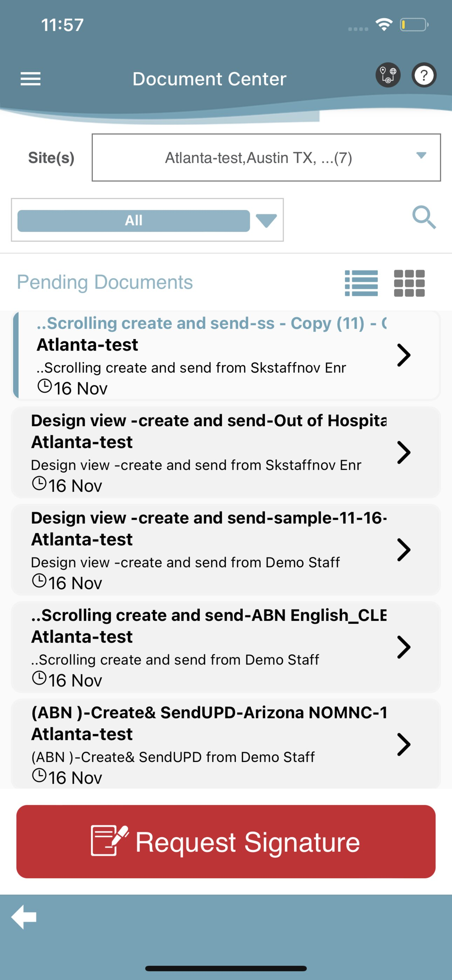Tap chevron on sample-11-16 document row
The width and height of the screenshot is (452, 980).
click(x=404, y=550)
